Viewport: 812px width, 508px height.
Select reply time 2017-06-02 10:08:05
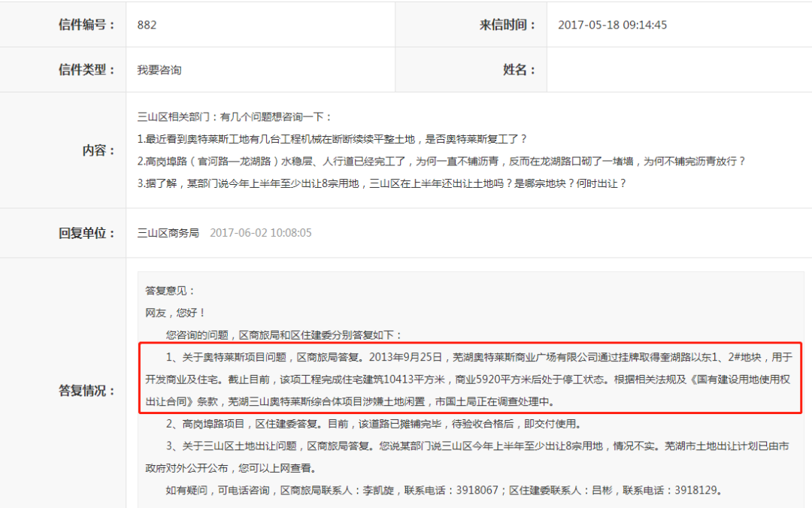260,233
